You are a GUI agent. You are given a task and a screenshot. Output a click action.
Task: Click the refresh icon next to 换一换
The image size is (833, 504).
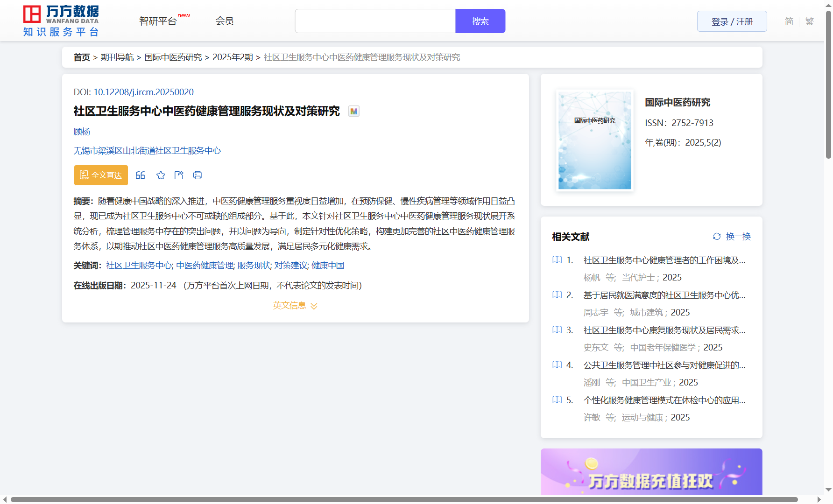click(717, 237)
